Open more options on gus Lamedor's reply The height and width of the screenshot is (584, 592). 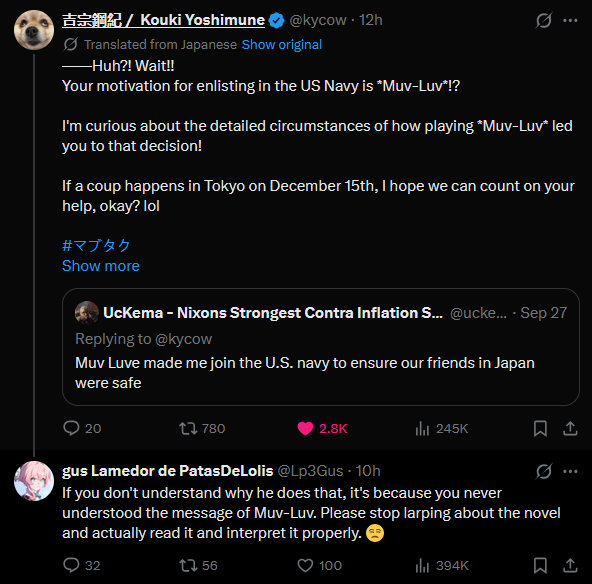tap(570, 471)
